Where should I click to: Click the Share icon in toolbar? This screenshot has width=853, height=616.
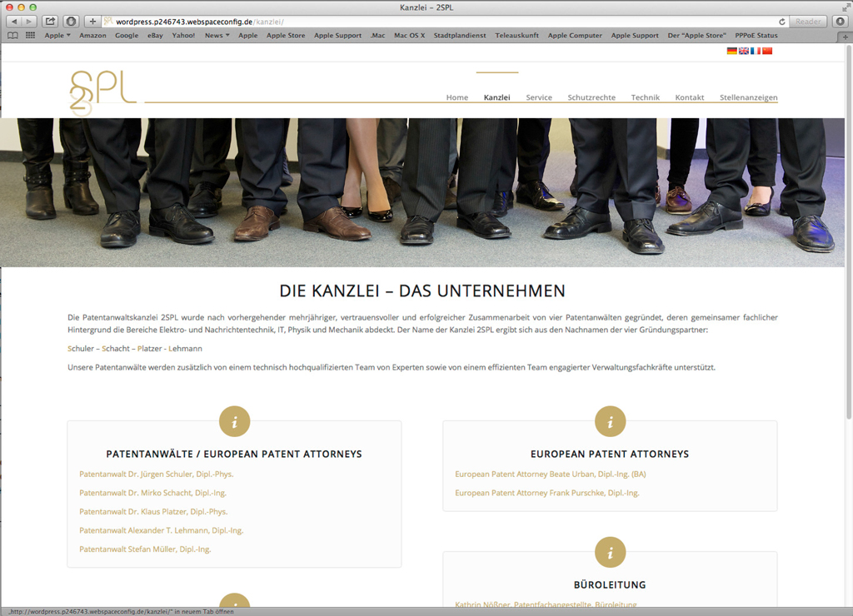[50, 21]
